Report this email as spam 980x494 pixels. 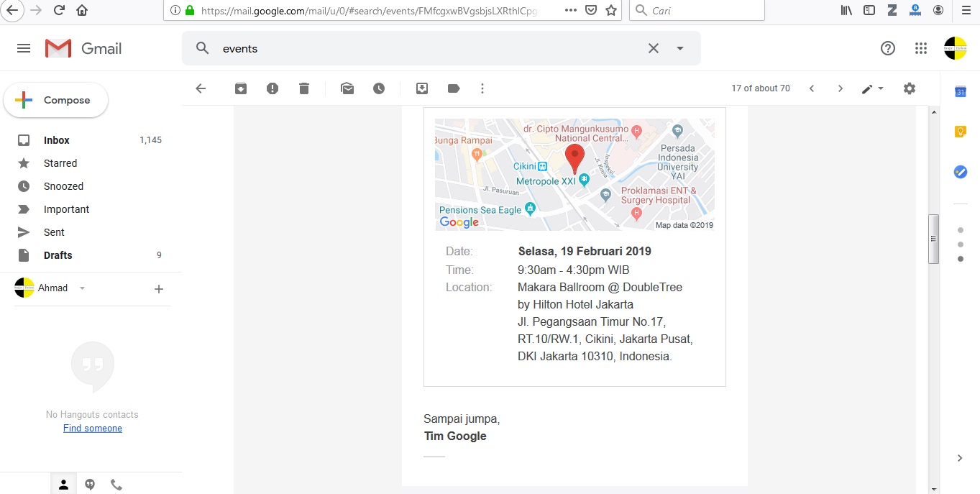click(273, 88)
